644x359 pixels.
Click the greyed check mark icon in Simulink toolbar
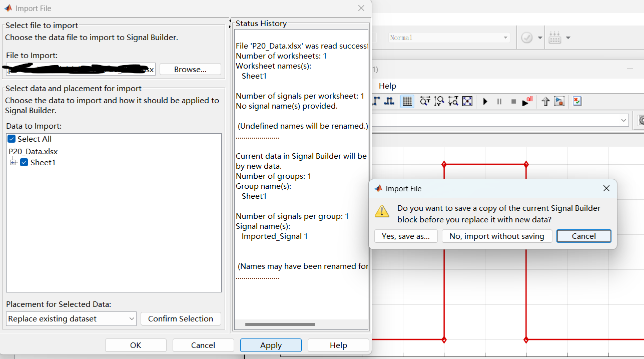tap(526, 38)
